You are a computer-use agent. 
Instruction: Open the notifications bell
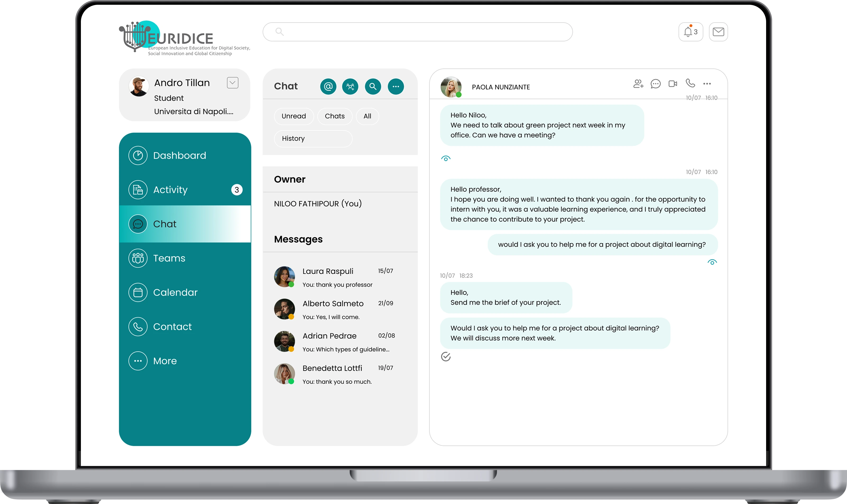(690, 32)
